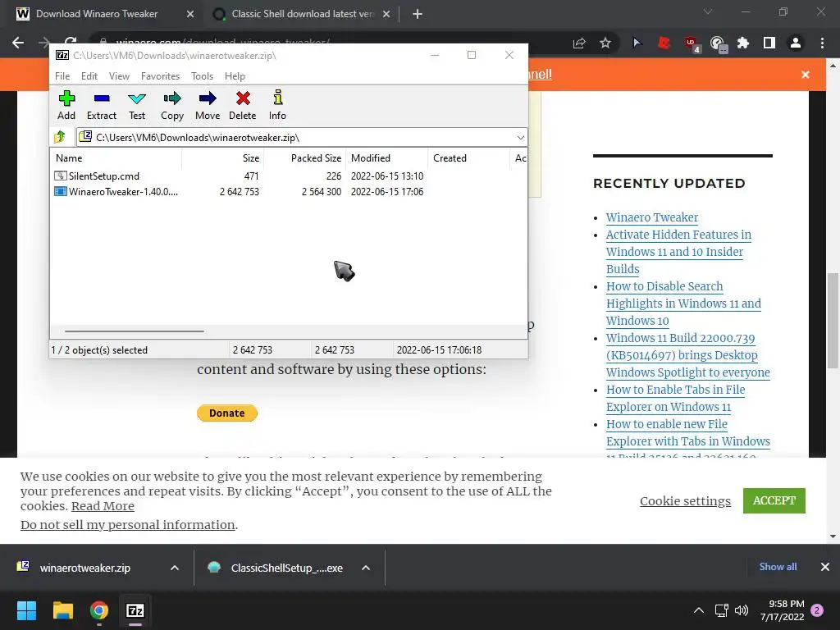Dismiss the orange banner with X

[806, 75]
